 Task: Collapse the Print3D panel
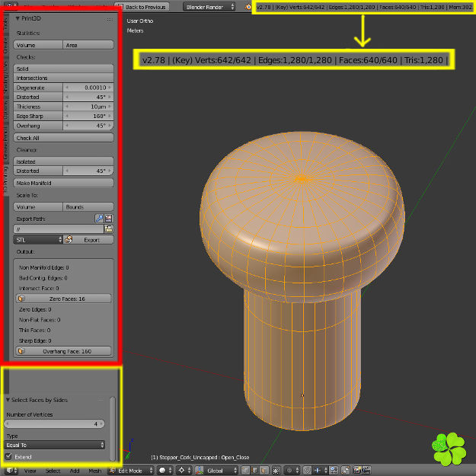(18, 18)
